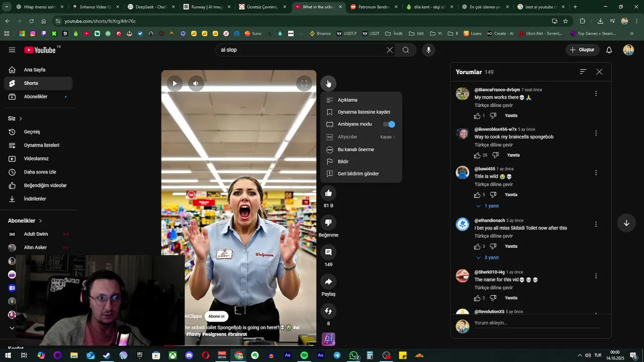Open options for ethandionach comment

tap(596, 224)
